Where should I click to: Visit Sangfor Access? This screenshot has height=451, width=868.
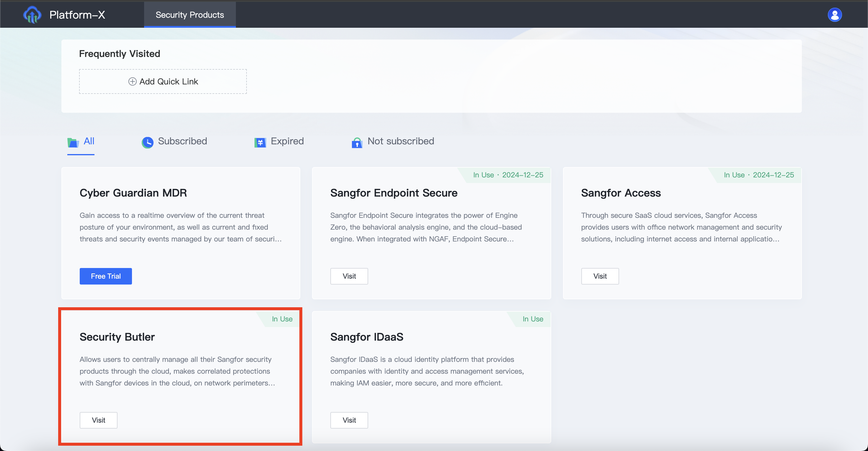click(600, 276)
